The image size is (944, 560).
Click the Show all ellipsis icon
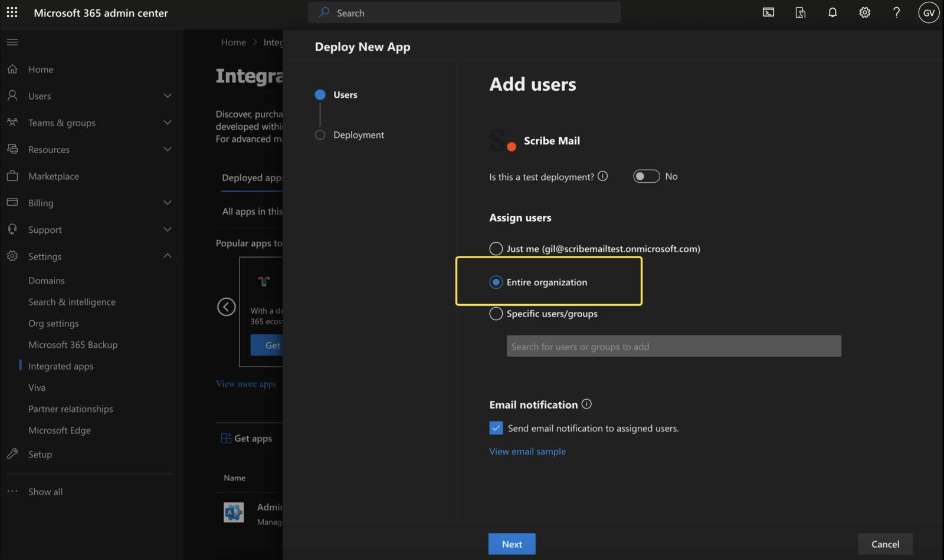(x=12, y=491)
